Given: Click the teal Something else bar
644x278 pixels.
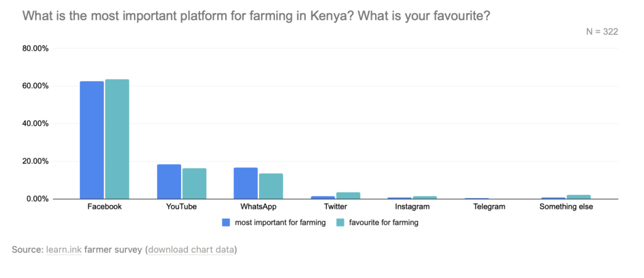Looking at the screenshot, I should pos(579,197).
